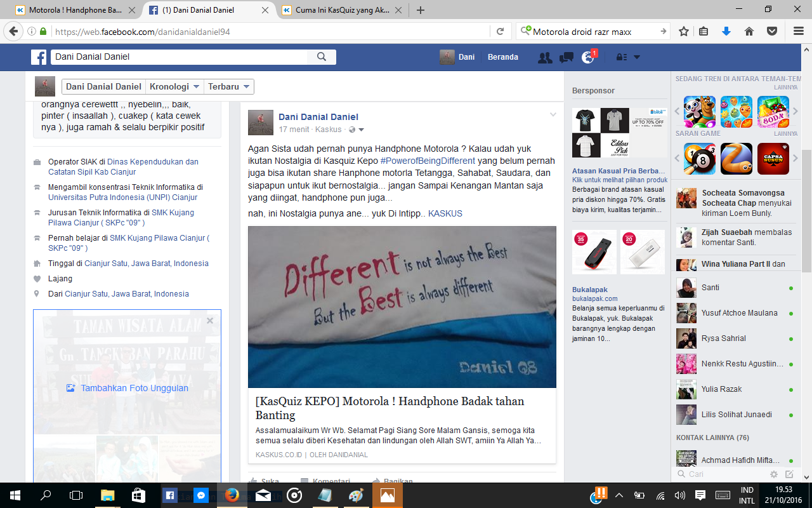Open Firefox hamburger menu

pyautogui.click(x=799, y=31)
